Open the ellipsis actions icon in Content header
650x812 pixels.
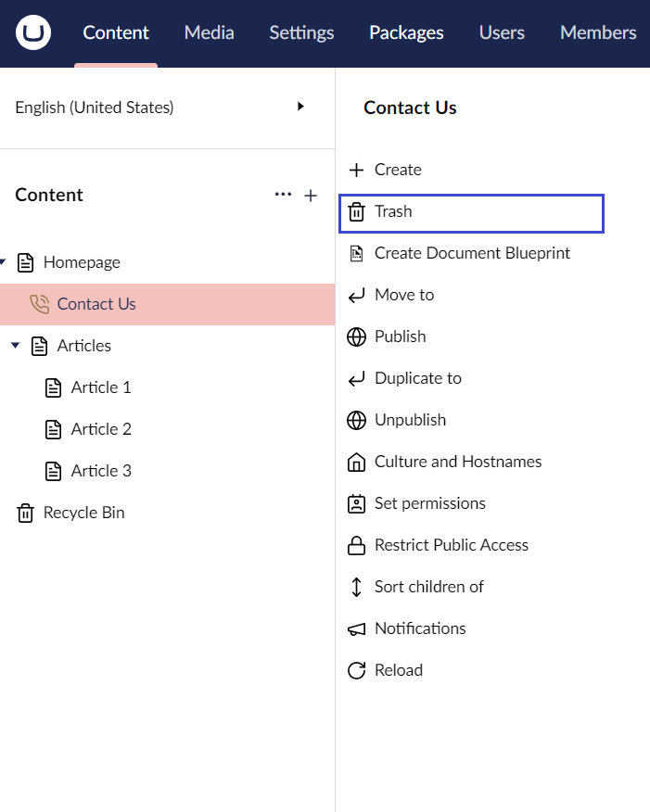pyautogui.click(x=284, y=195)
